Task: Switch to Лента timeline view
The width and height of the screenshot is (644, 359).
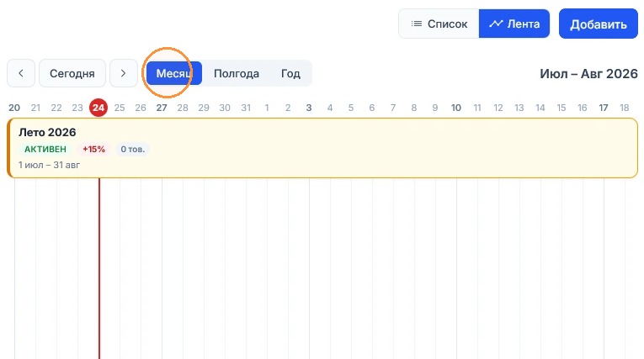Action: (x=514, y=24)
